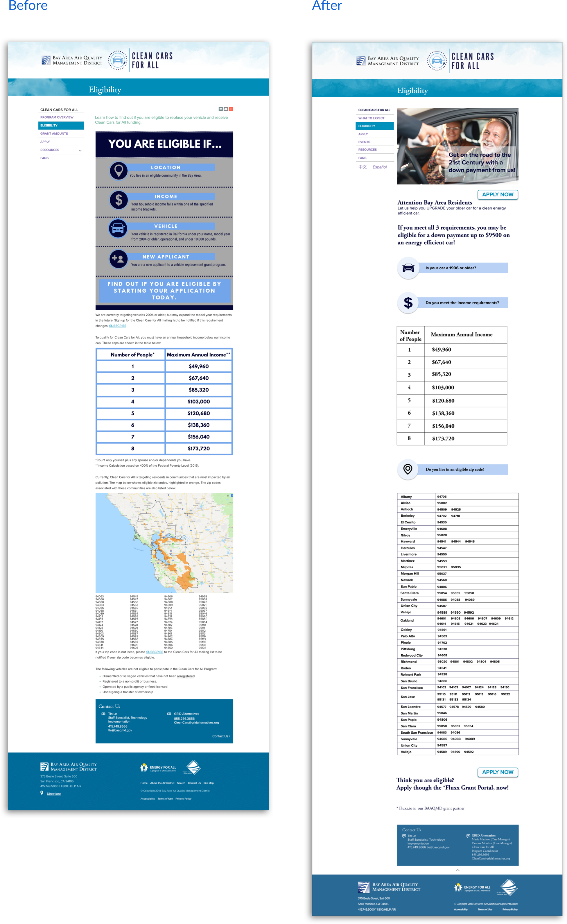Click Before page Clean Cars For All logo
This screenshot has height=924, width=567.
(141, 60)
